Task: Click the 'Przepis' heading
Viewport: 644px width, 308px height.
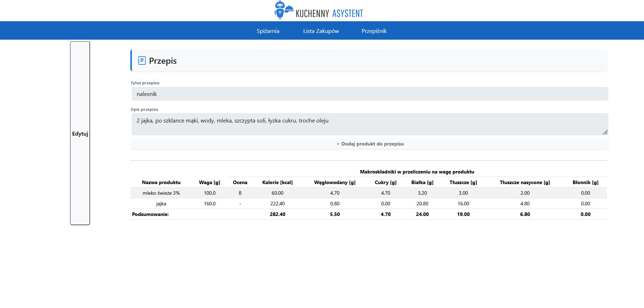Action: tap(163, 61)
